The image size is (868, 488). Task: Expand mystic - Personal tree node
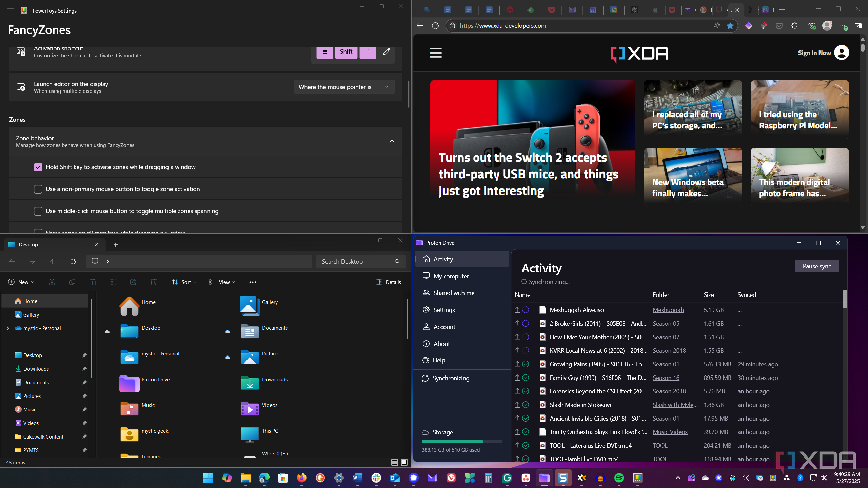[x=7, y=328]
